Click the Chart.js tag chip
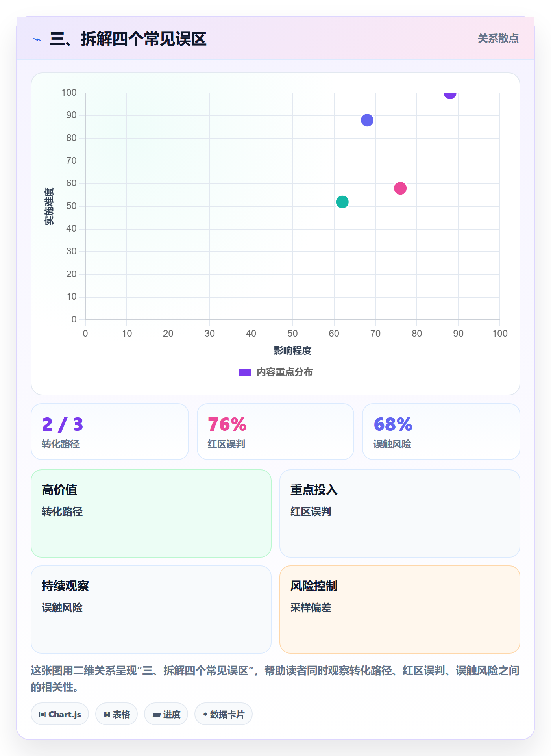Image resolution: width=551 pixels, height=756 pixels. coord(60,714)
